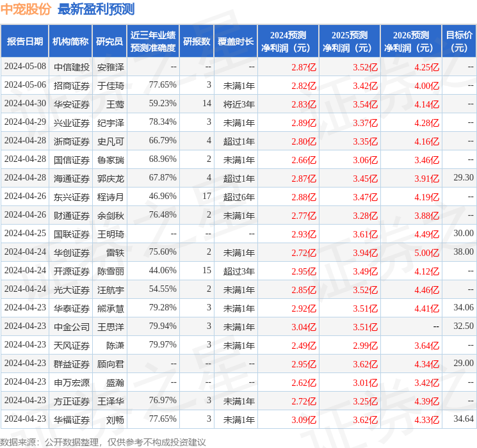Click the 2026预测净利润 column header
Screen dimensions: 477x448
411,42
